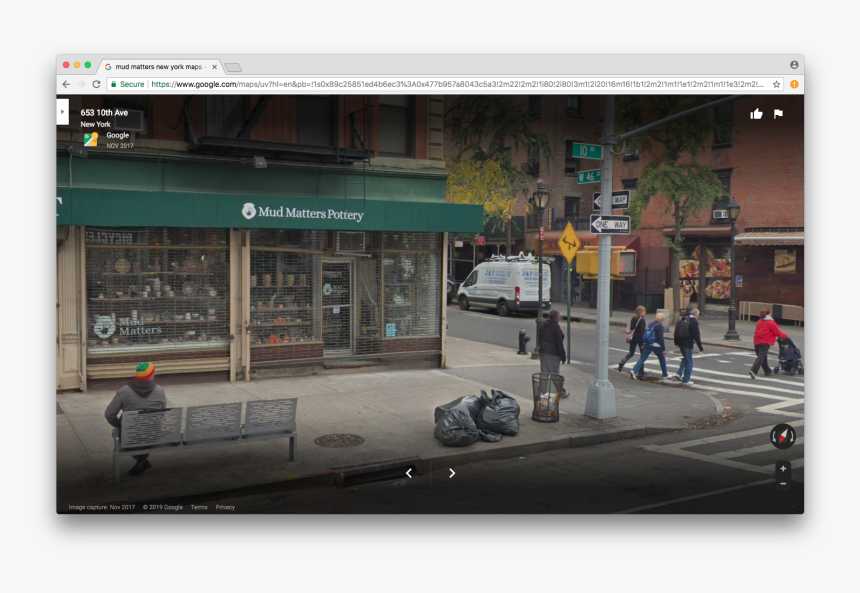The width and height of the screenshot is (860, 593).
Task: Click the address bar URL
Action: tap(457, 84)
